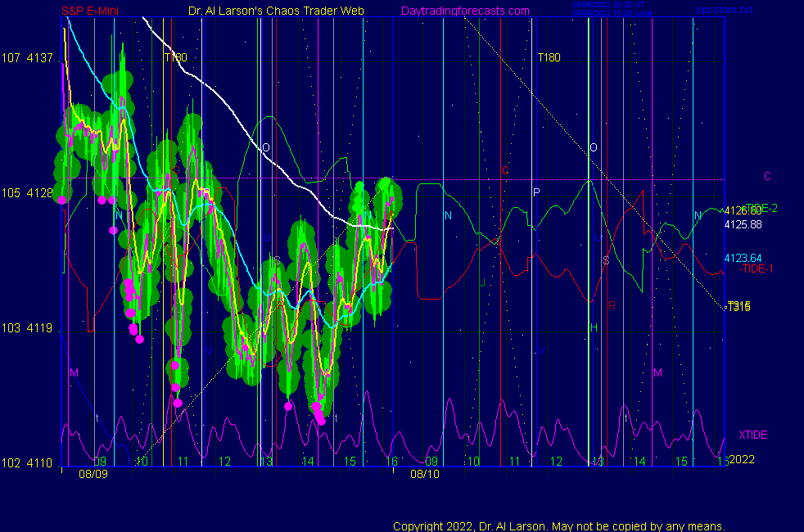Click the cyan 4123.64 price value

tap(743, 258)
